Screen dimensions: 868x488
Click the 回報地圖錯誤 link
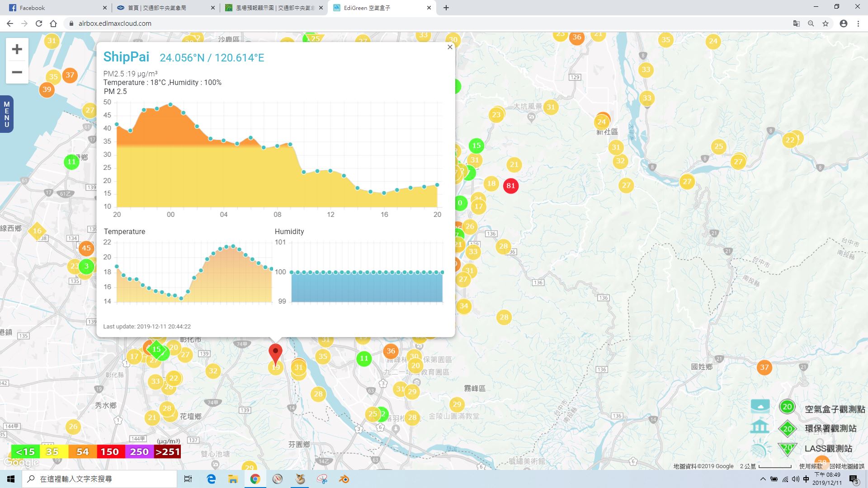(847, 466)
